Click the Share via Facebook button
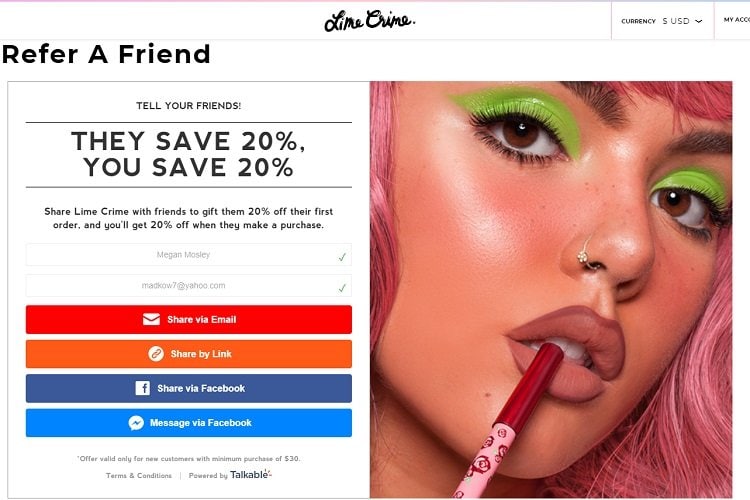The height and width of the screenshot is (500, 750). pyautogui.click(x=189, y=388)
